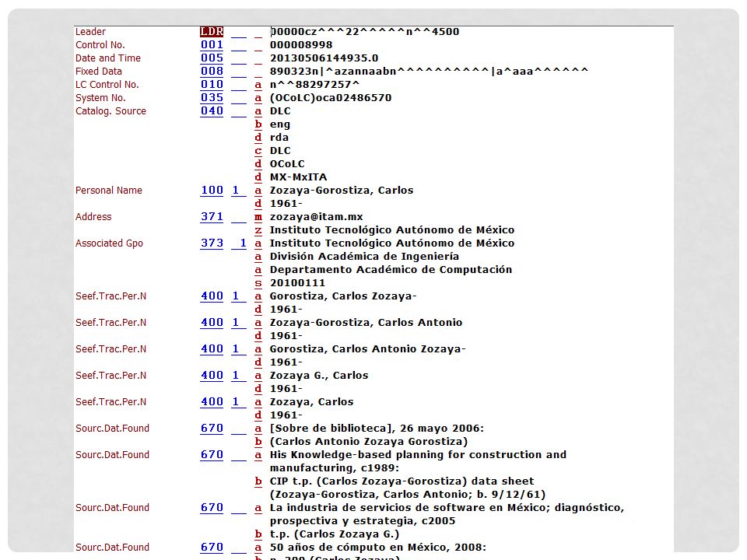This screenshot has height=560, width=747.
Task: Select subfield d before MX-MxITA
Action: (258, 177)
